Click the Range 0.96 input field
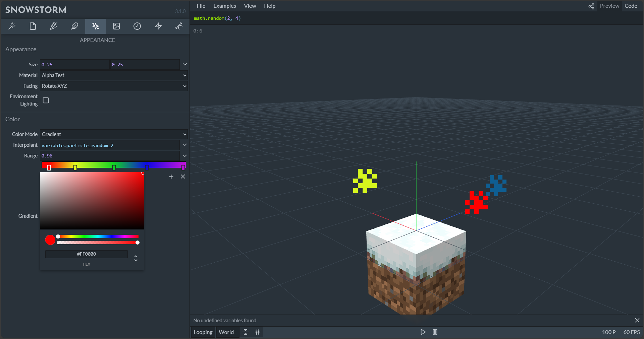 coord(110,156)
